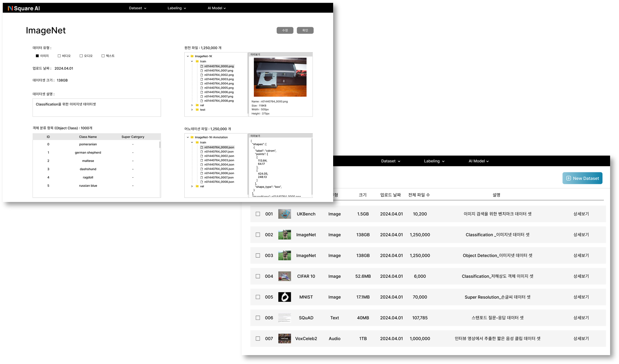Screen dimensions: 619x364
Task: Open 상세보기 for VoxCeleb2 row
Action: [x=581, y=339]
